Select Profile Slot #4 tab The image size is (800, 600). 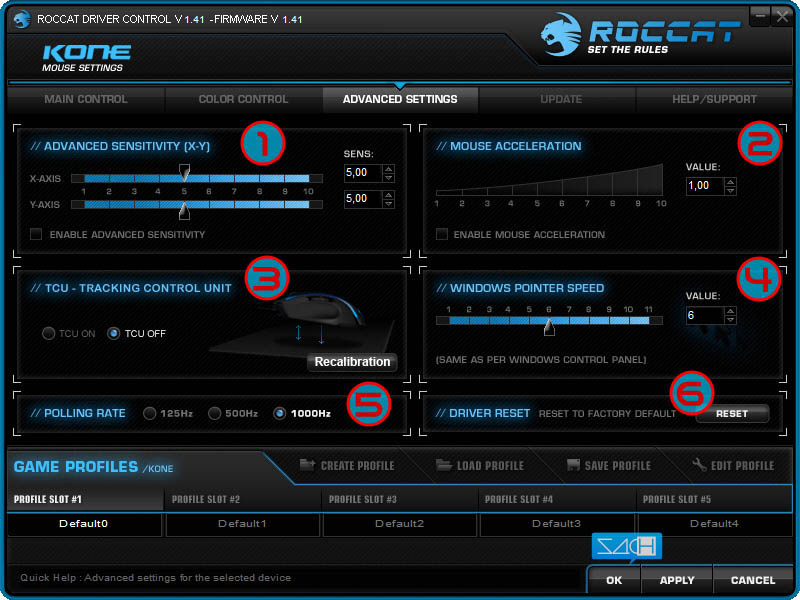point(557,499)
